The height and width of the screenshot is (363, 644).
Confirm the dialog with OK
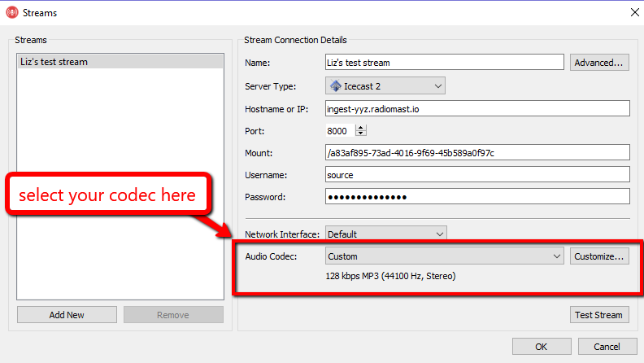[x=541, y=347]
